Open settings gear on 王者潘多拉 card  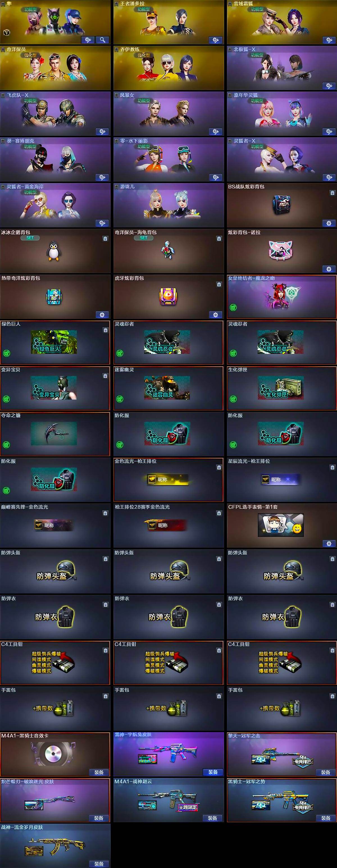coord(215,40)
